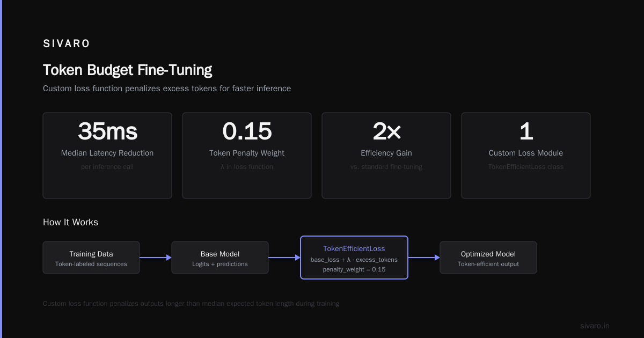Open the sivaro.in link
The height and width of the screenshot is (338, 644).
pyautogui.click(x=595, y=326)
